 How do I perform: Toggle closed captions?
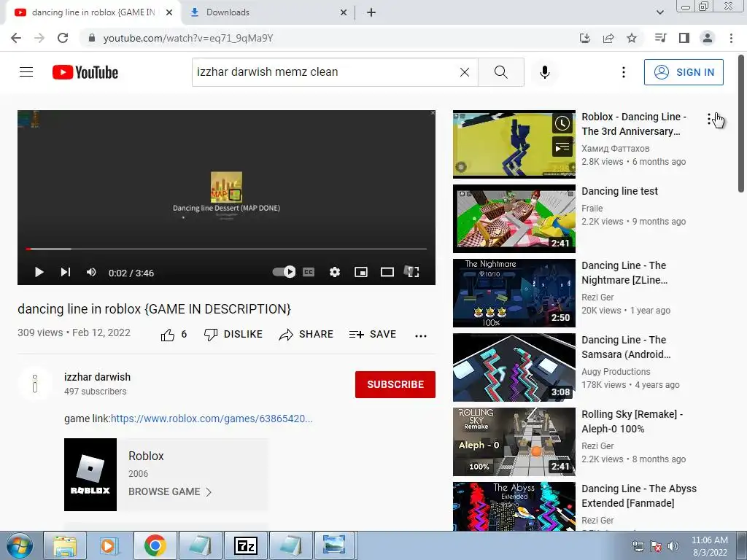[x=309, y=272]
